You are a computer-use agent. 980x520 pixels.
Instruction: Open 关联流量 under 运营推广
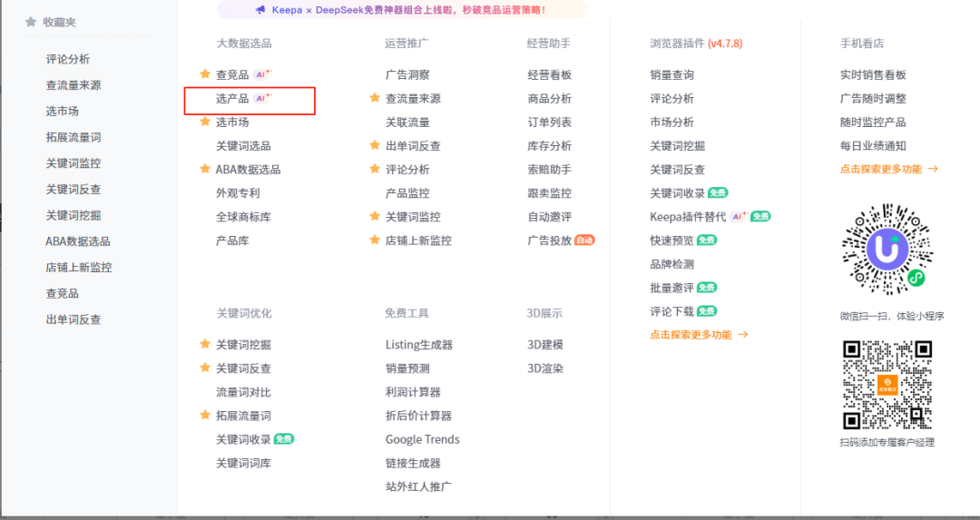click(x=407, y=122)
